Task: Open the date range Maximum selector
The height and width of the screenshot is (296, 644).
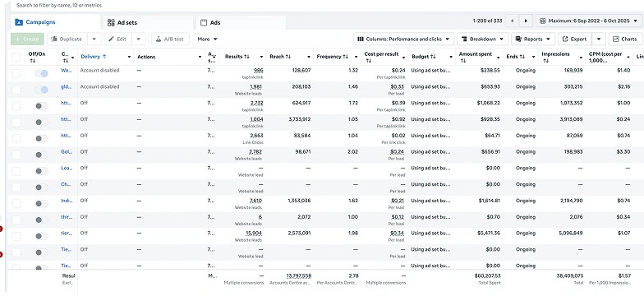Action: [588, 21]
